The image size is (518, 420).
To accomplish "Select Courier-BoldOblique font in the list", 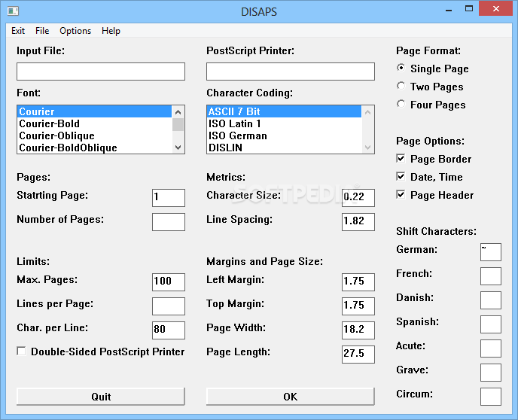I will point(94,148).
